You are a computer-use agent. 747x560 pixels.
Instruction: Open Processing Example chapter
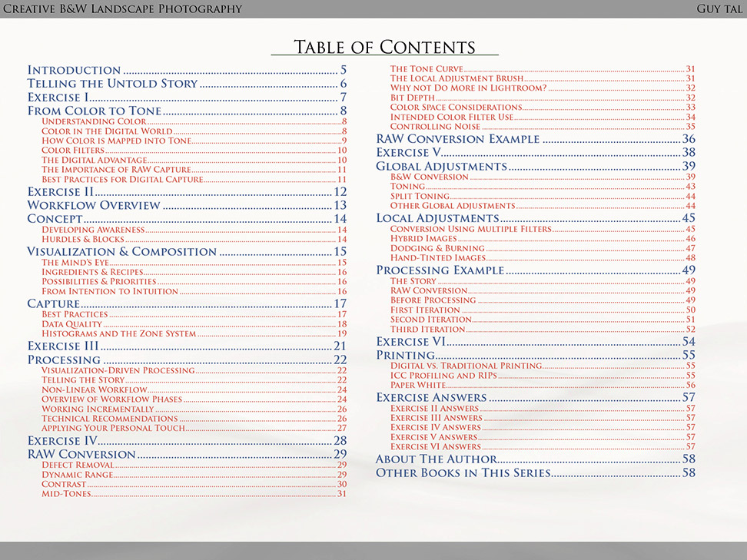coord(536,270)
